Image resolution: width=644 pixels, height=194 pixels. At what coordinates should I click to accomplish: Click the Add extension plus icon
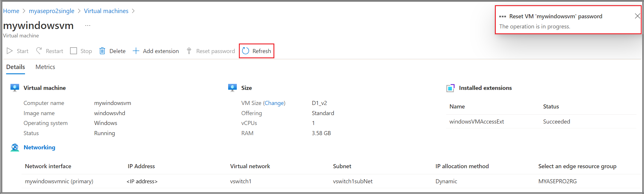click(136, 51)
